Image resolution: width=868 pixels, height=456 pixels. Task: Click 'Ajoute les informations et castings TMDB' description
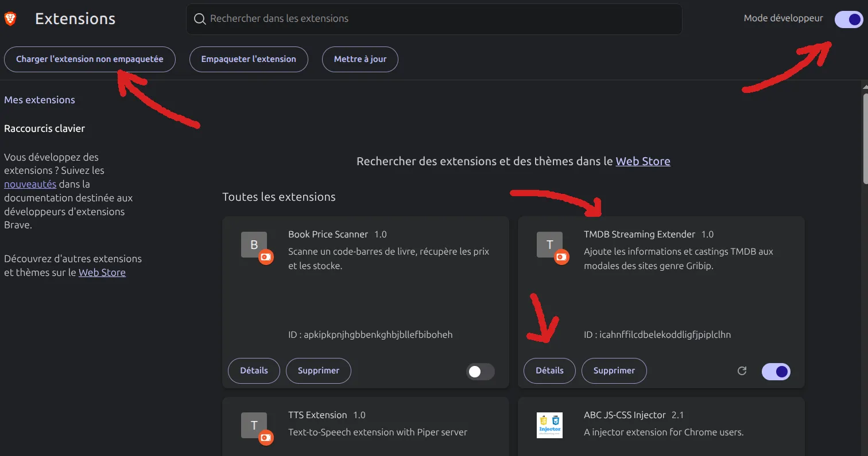point(679,259)
